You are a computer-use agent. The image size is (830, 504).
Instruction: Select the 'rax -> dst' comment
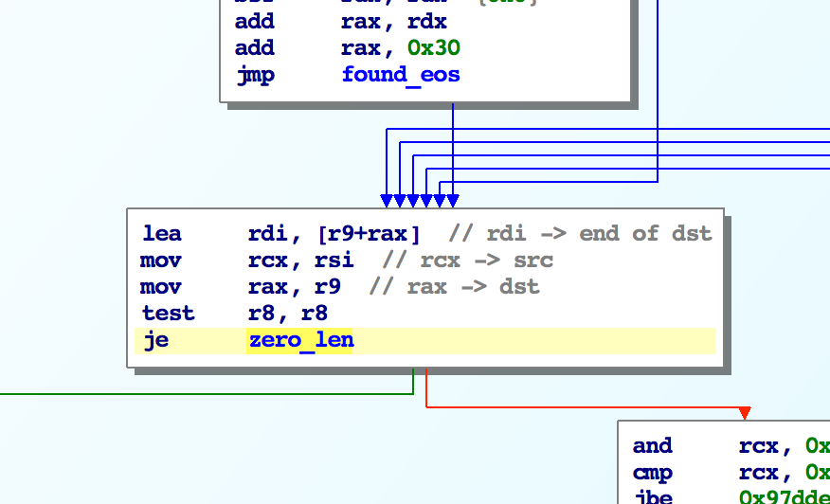[455, 287]
